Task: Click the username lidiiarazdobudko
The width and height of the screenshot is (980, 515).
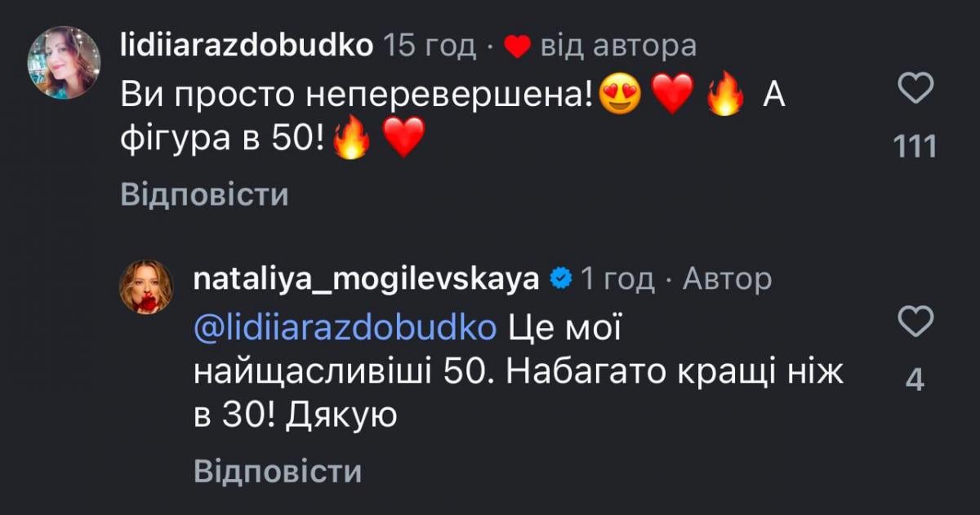Action: 246,46
